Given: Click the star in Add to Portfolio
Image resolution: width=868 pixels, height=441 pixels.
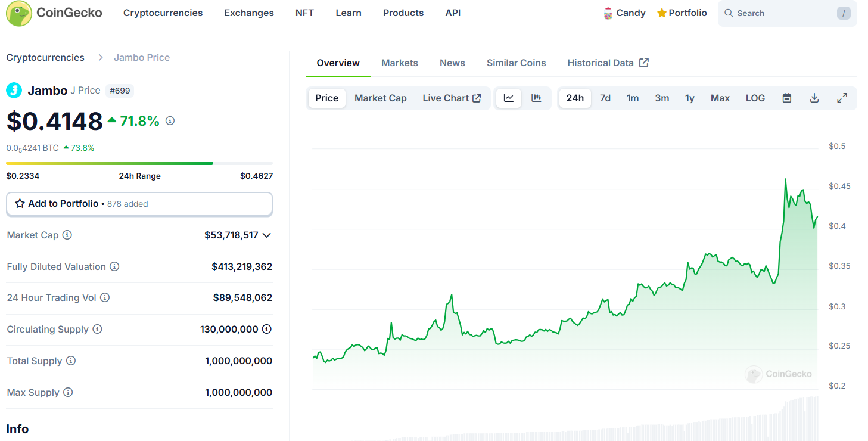Looking at the screenshot, I should (20, 204).
